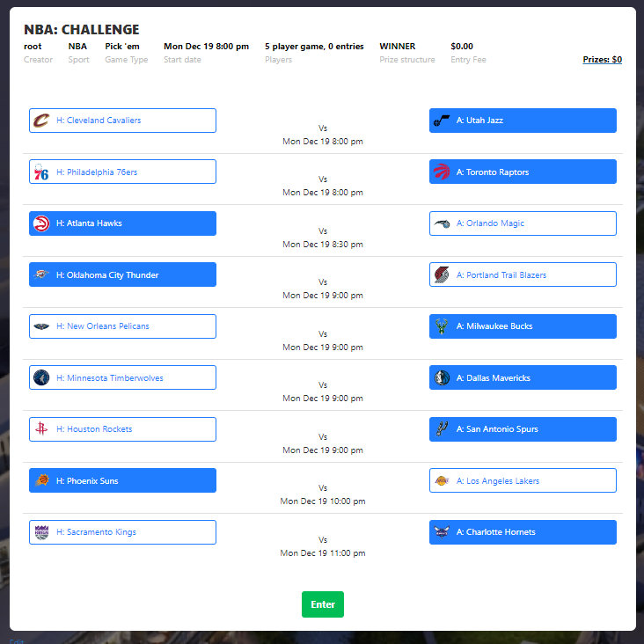The image size is (644, 644).
Task: Pick Orlando Magic as away winner
Action: click(x=523, y=223)
